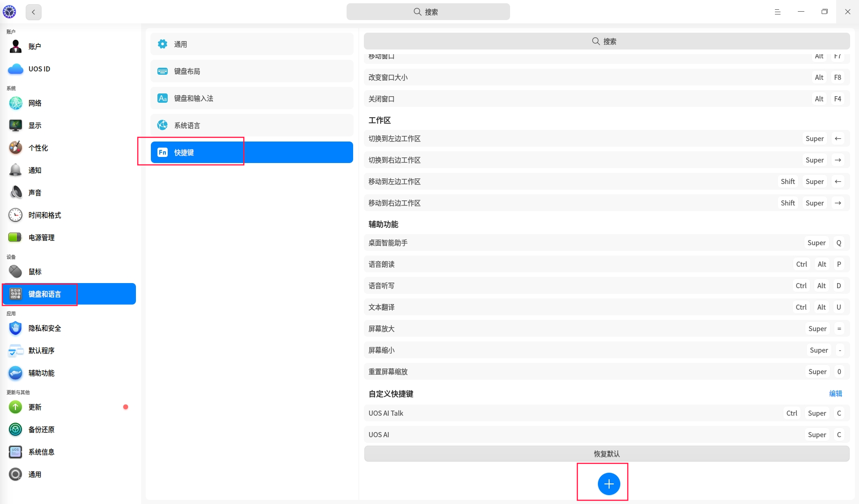
Task: Click the back arrow in title bar
Action: (x=33, y=12)
